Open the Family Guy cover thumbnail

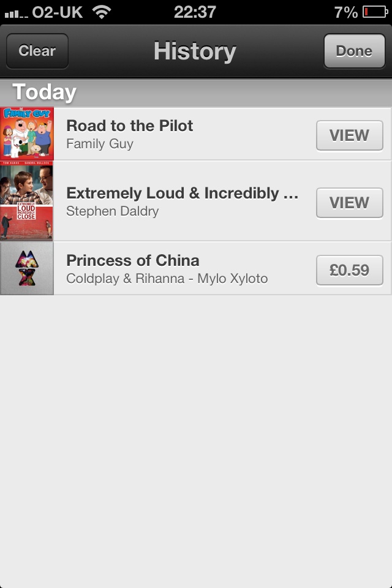(26, 134)
